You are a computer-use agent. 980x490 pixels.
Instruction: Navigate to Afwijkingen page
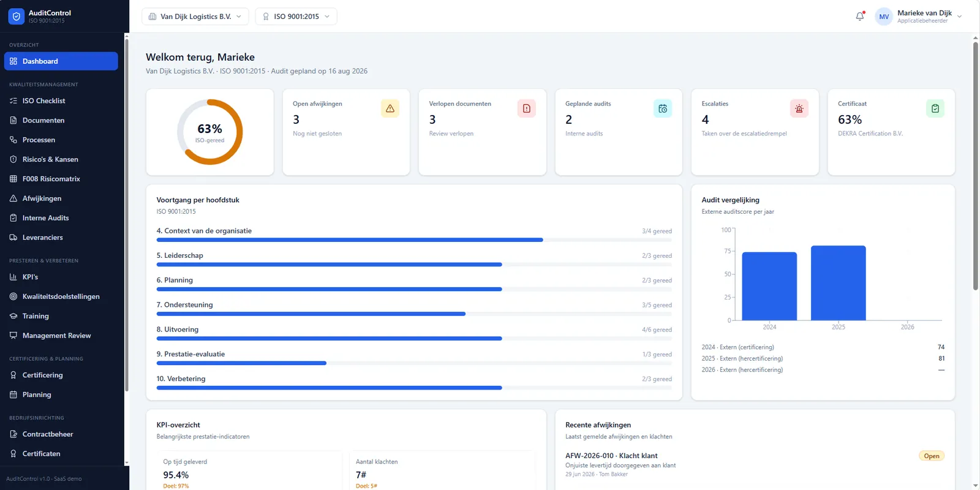coord(61,198)
